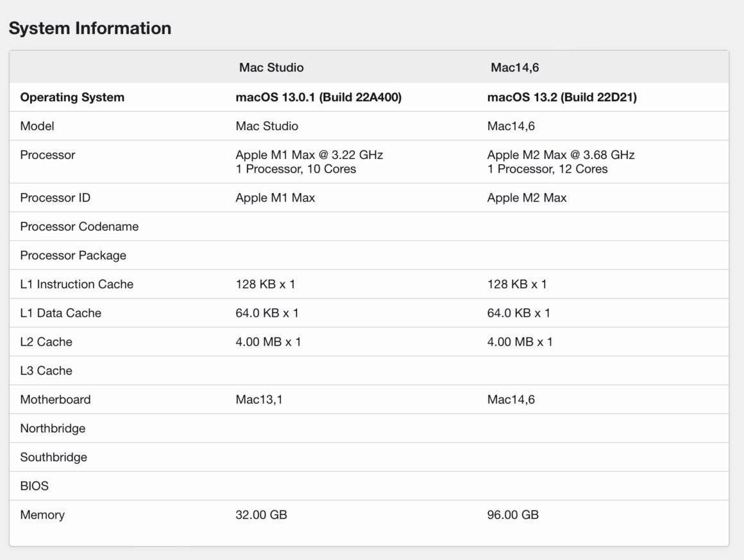Screen dimensions: 744x560
Task: Select the Processor ID row label
Action: pyautogui.click(x=55, y=198)
